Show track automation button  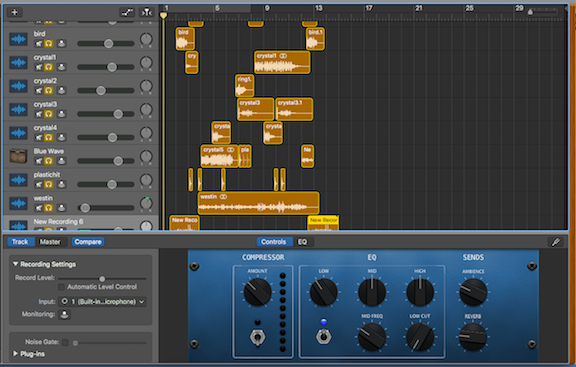(127, 12)
